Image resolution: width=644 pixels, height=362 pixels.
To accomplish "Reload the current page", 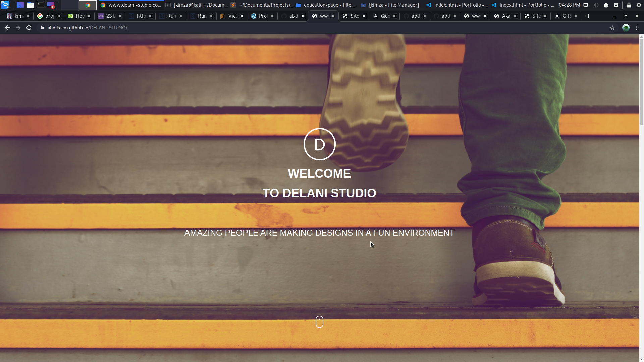I will [x=29, y=28].
